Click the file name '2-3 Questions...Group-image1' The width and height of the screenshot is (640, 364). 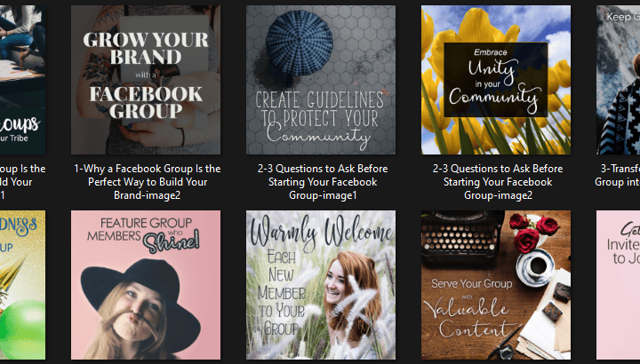click(323, 182)
